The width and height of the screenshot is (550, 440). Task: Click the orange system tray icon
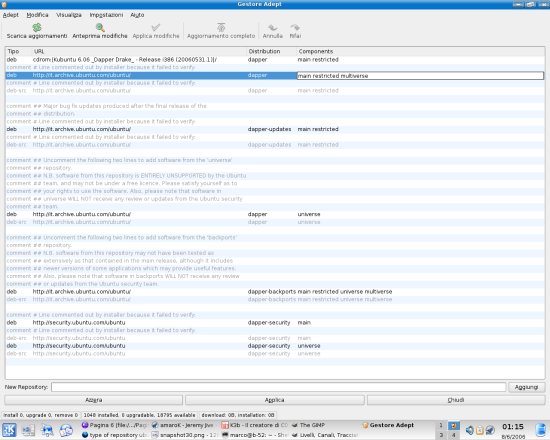tap(479, 430)
